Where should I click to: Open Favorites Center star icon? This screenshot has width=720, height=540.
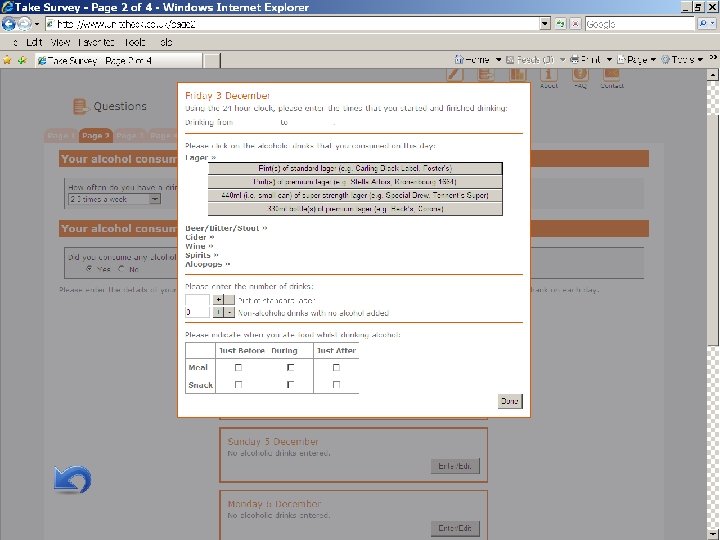7,60
